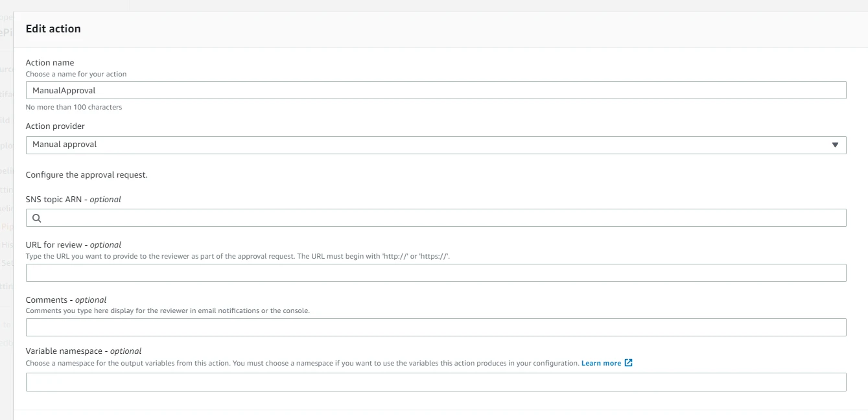The image size is (868, 420).
Task: Focus the Action name text field
Action: (436, 90)
